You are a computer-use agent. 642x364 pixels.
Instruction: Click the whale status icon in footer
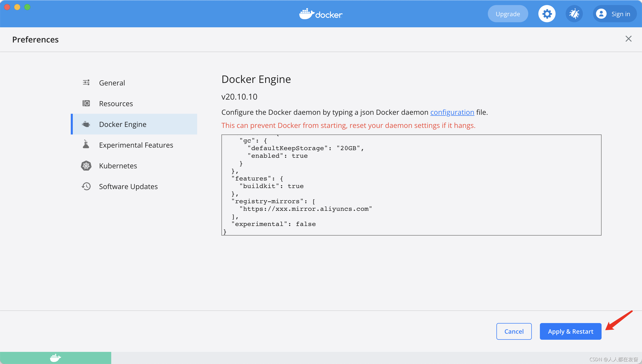coord(55,358)
